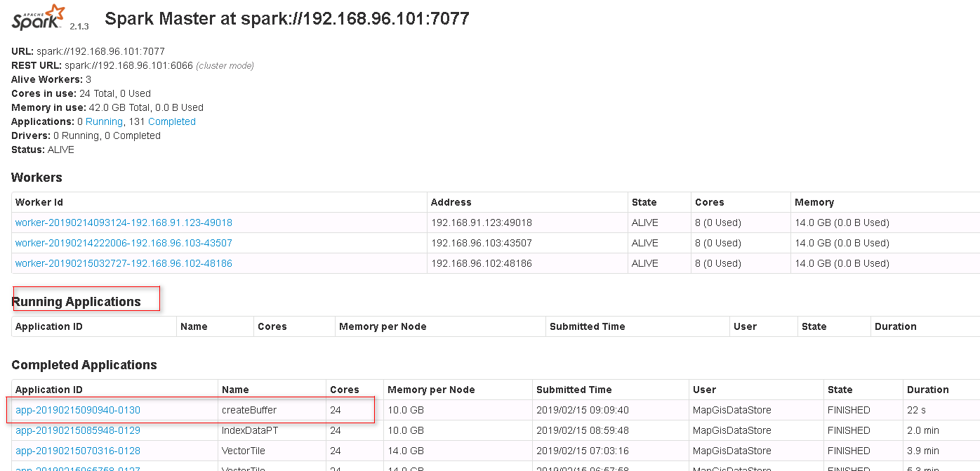Click address cell 192.168.96.103:43507
Viewport: 980px width, 471px height.
[x=482, y=243]
